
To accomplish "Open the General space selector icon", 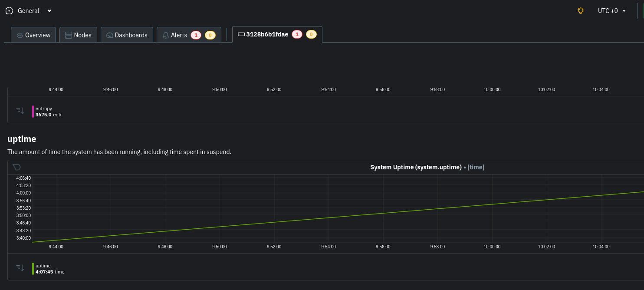I will [x=9, y=11].
